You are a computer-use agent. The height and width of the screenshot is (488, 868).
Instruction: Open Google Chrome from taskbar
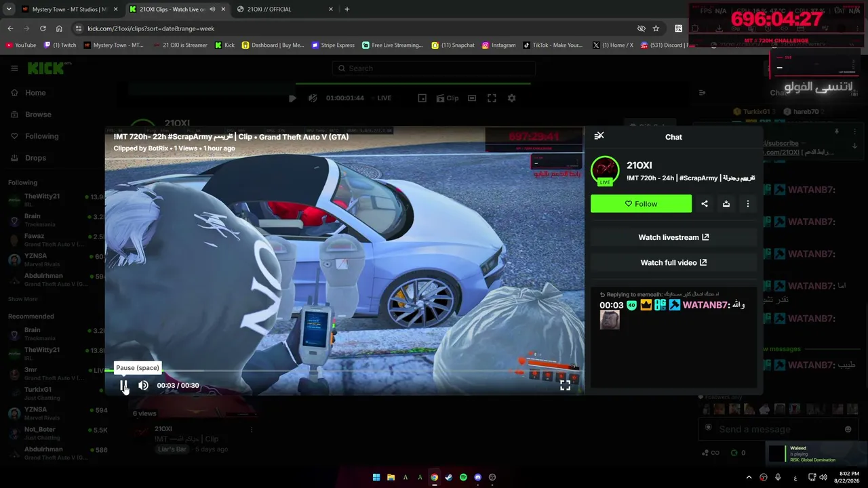click(435, 477)
